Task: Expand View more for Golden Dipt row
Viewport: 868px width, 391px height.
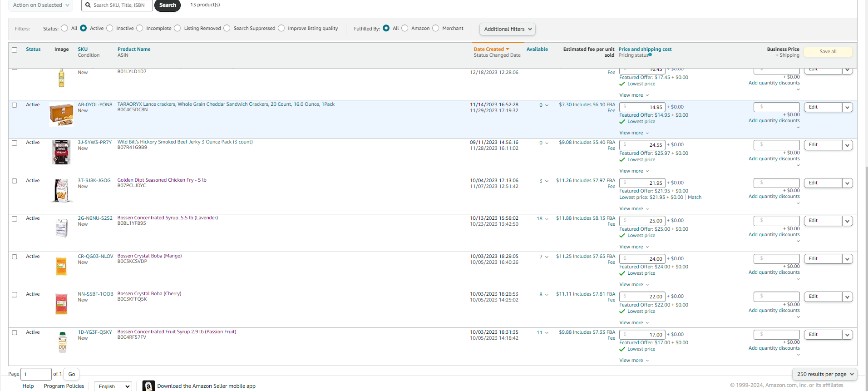Action: pos(634,209)
